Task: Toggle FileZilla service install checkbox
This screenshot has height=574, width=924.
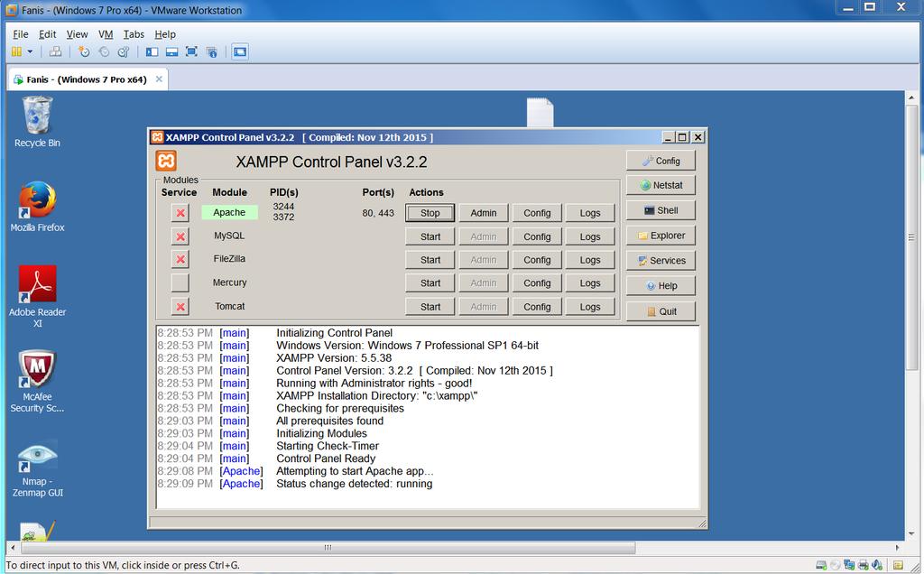Action: click(180, 259)
